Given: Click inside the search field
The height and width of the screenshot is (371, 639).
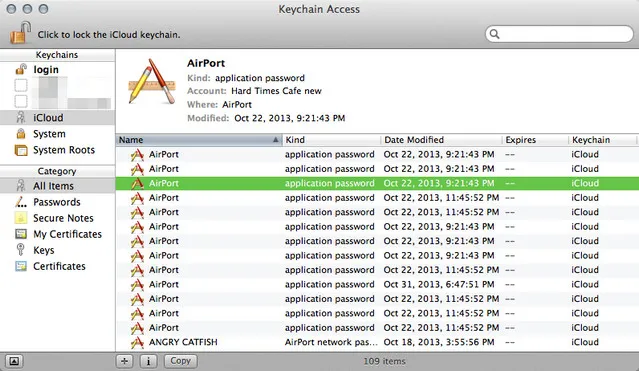Looking at the screenshot, I should [559, 34].
